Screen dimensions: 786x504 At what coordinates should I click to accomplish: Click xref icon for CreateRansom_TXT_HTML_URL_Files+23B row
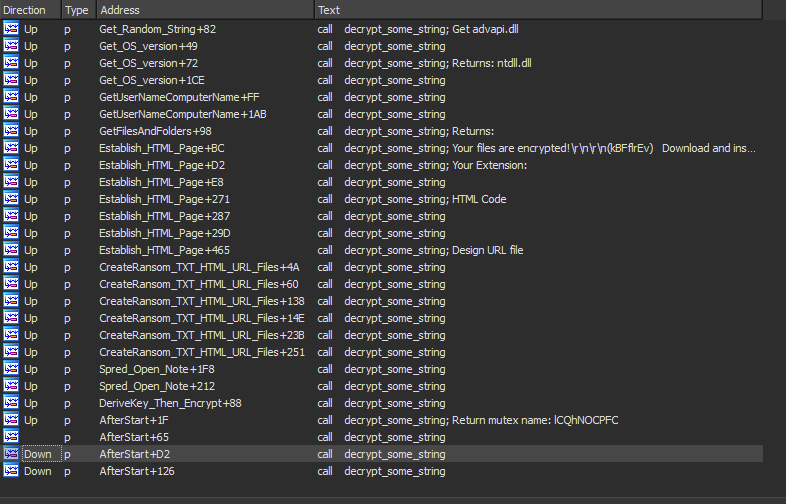tap(11, 335)
